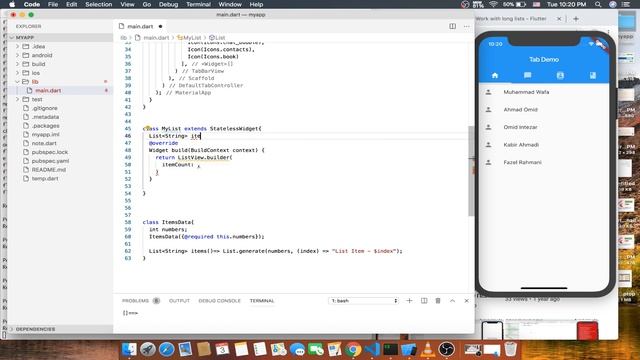Open temp.dart in the explorer

pyautogui.click(x=45, y=179)
